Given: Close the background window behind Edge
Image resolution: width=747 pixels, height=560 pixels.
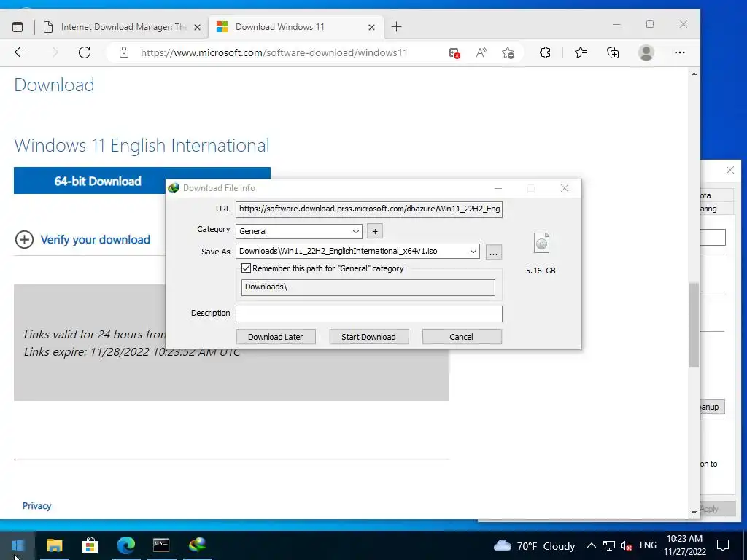Looking at the screenshot, I should tap(729, 170).
